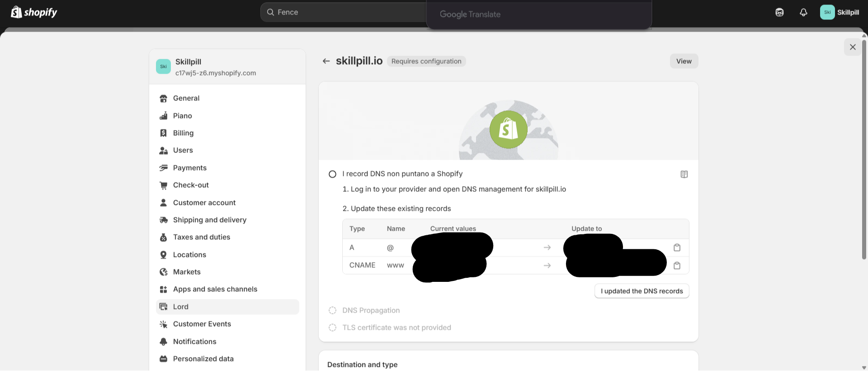Click TLS certificate was not provided step

pyautogui.click(x=396, y=328)
